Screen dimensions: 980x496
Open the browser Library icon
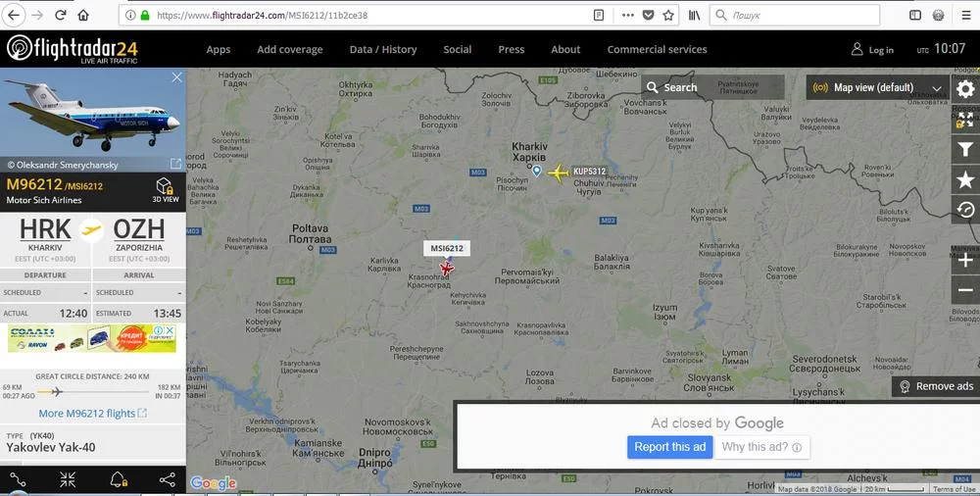tap(695, 15)
